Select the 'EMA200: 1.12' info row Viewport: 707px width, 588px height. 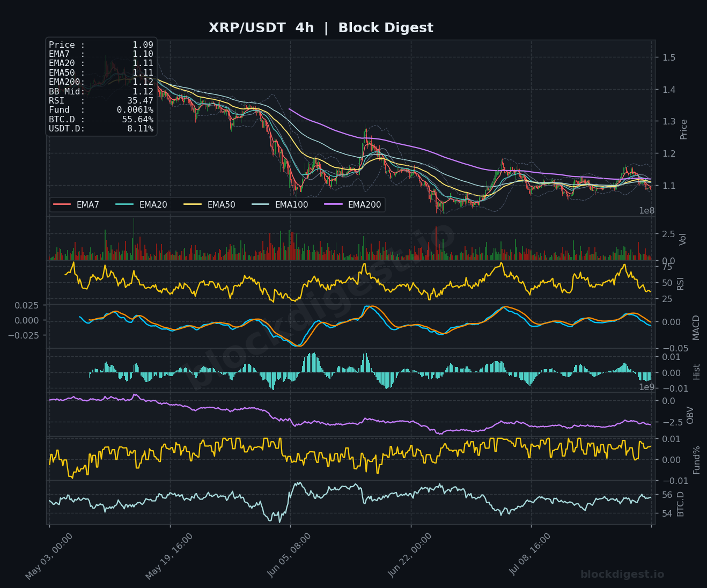[101, 82]
